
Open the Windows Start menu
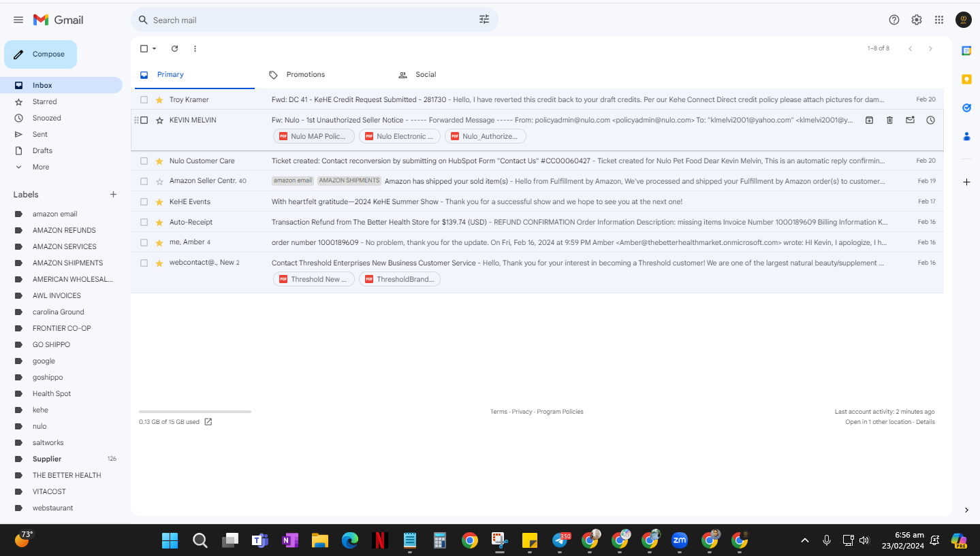click(x=170, y=540)
